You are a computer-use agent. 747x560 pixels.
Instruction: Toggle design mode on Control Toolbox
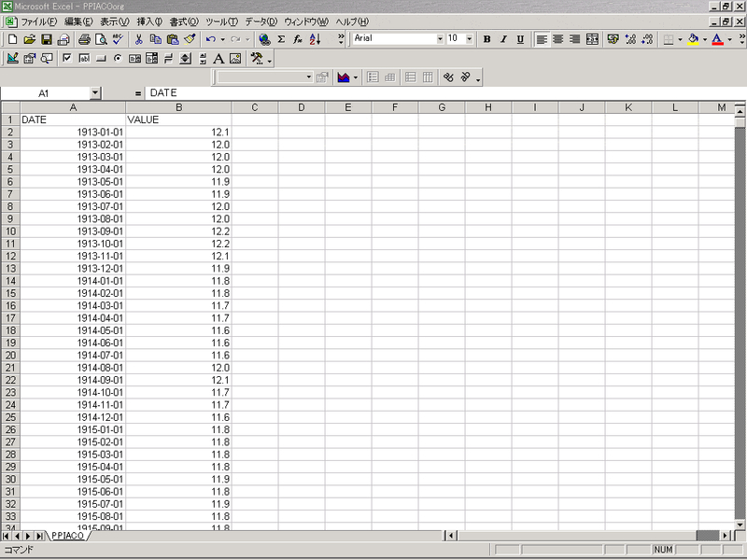point(13,59)
